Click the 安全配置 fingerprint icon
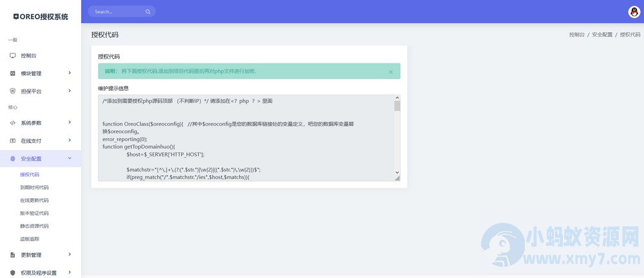The image size is (644, 278). [12, 158]
